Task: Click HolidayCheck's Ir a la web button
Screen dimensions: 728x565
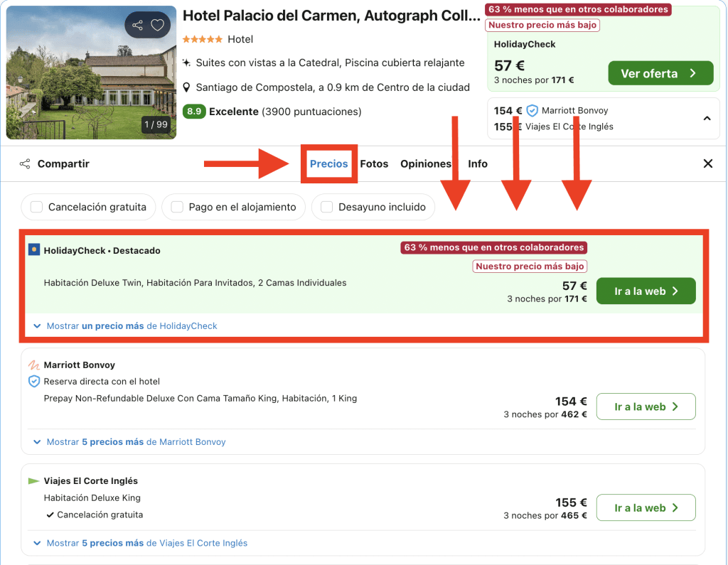Action: (x=646, y=291)
